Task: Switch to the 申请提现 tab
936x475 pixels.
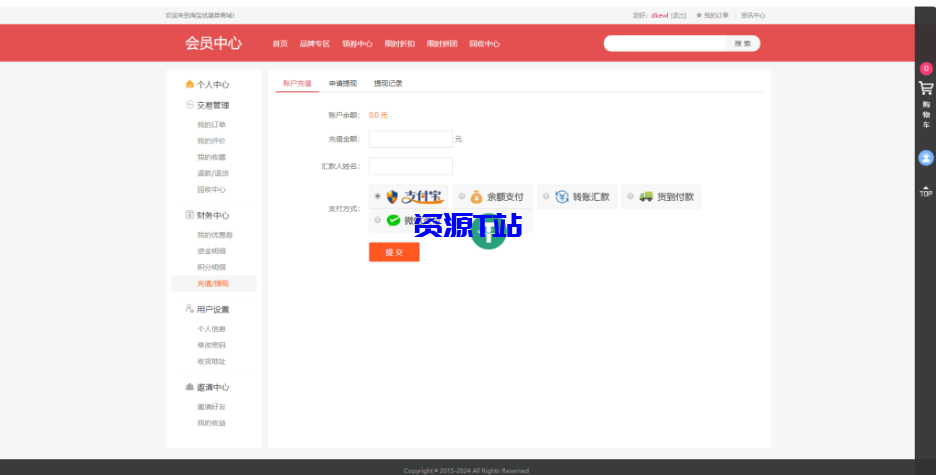Action: pyautogui.click(x=343, y=84)
